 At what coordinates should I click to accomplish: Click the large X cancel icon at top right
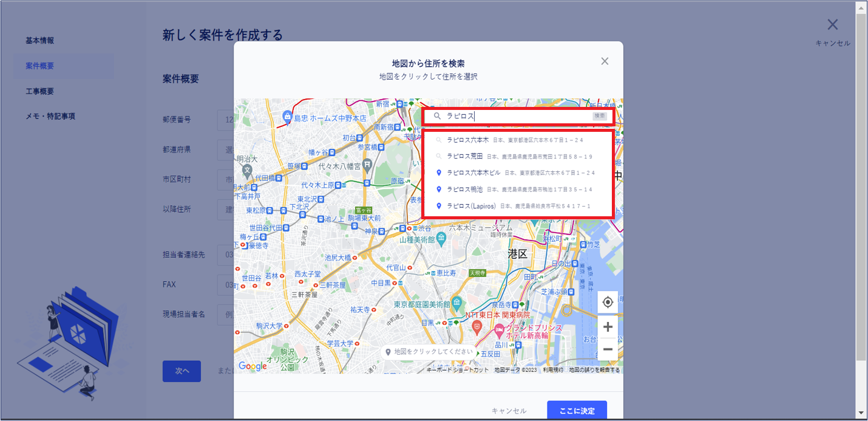833,24
